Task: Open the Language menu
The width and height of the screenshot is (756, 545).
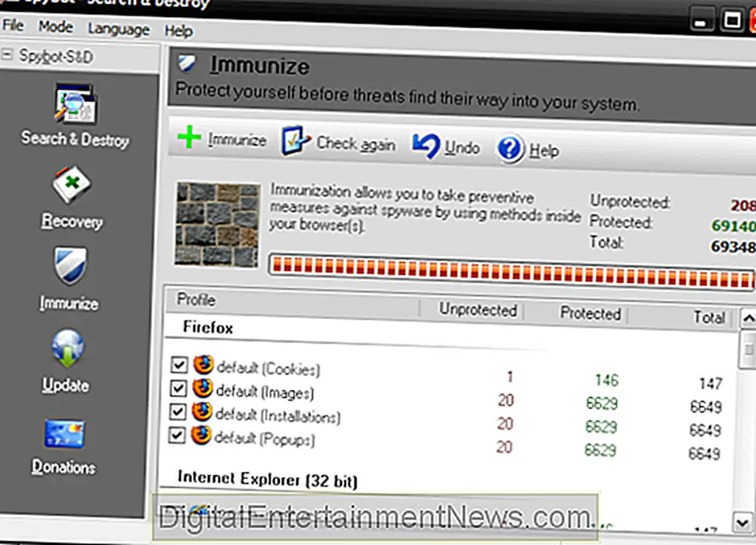Action: 118,30
